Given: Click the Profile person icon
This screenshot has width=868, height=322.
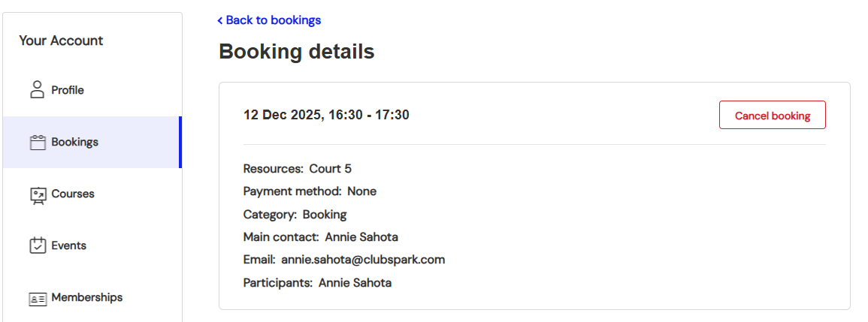Looking at the screenshot, I should click(x=37, y=90).
